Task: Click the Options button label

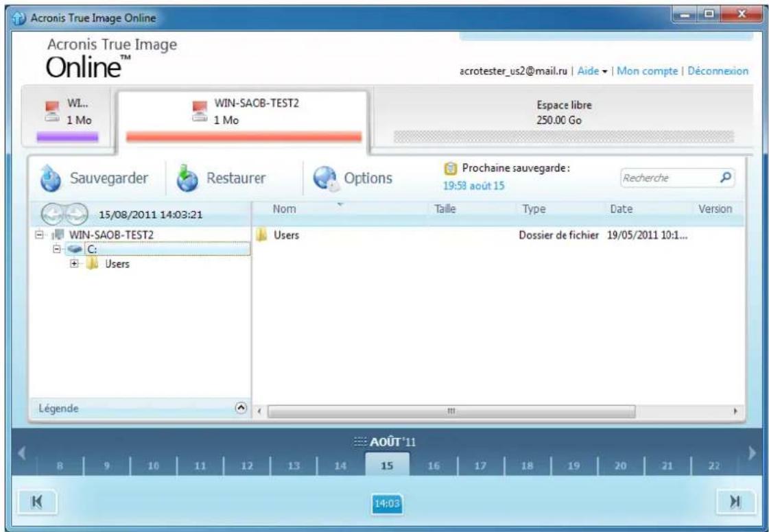Action: click(368, 178)
